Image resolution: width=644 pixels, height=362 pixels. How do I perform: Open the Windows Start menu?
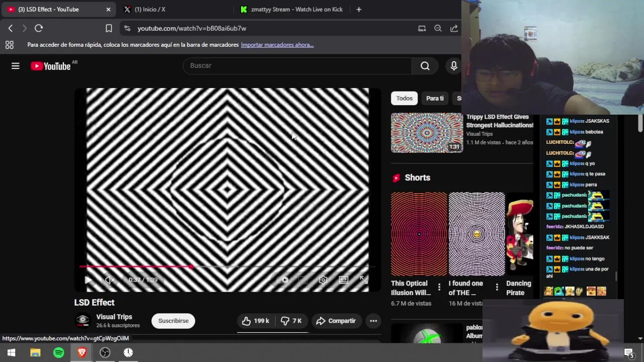11,353
